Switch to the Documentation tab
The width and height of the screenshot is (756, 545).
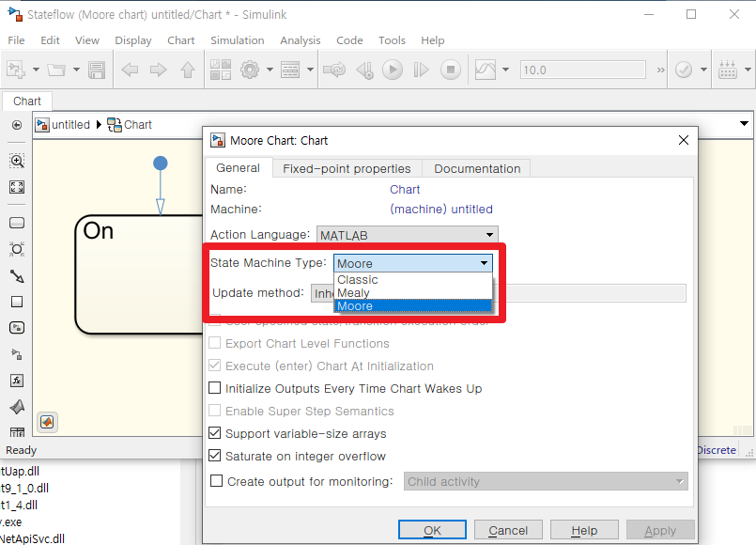(x=477, y=168)
